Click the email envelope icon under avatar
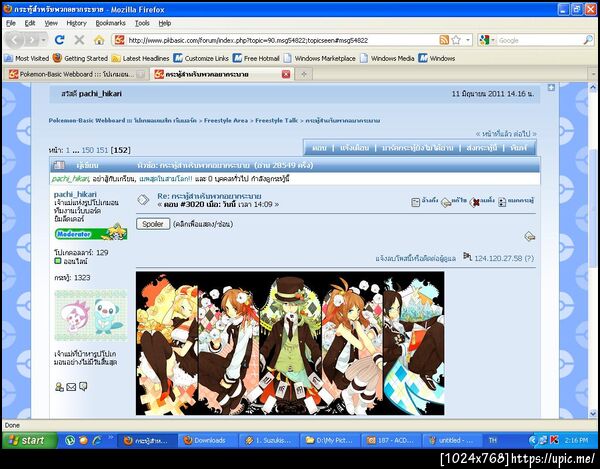 [x=71, y=387]
